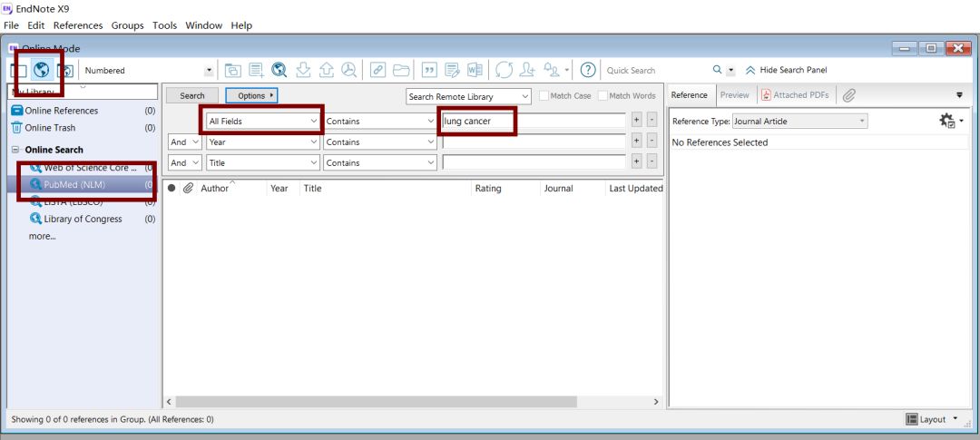Open Help question mark icon

coord(587,70)
